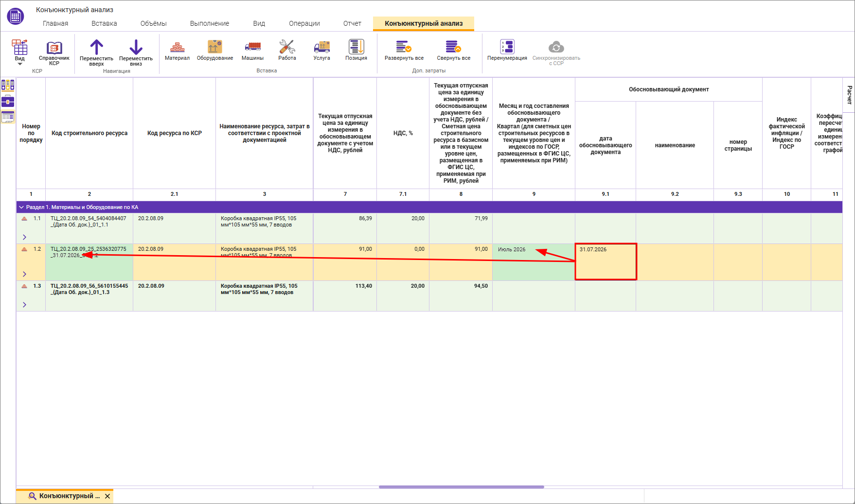Screen dimensions: 855x504
Task: Click the НДС, % column header
Action: coord(403,133)
